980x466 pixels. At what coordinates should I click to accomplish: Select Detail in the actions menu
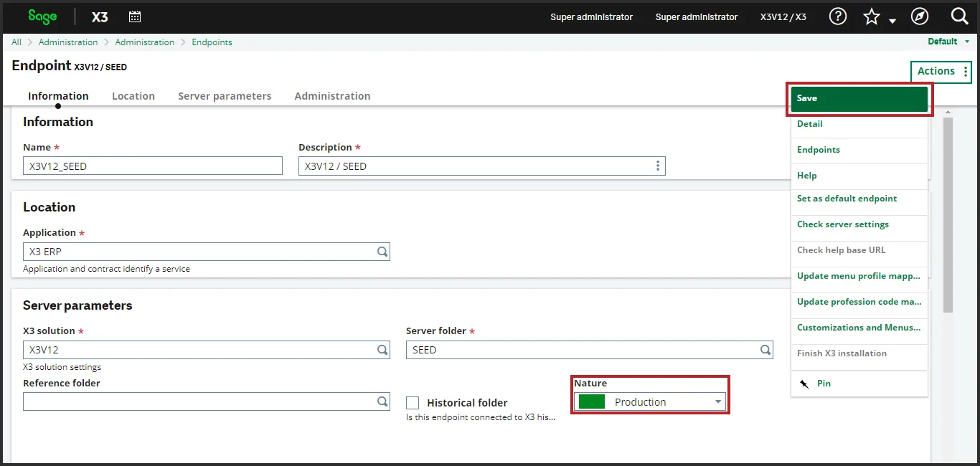click(x=859, y=124)
